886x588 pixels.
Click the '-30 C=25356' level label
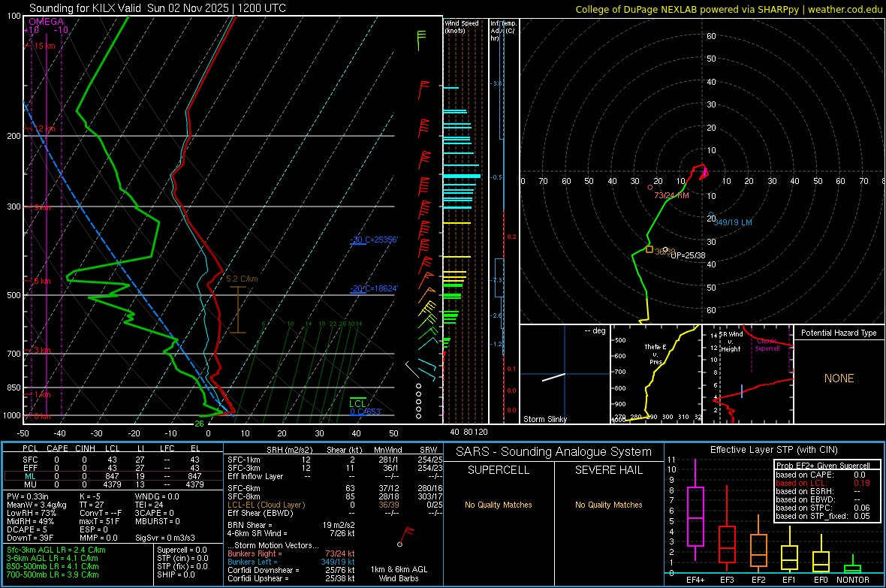373,240
